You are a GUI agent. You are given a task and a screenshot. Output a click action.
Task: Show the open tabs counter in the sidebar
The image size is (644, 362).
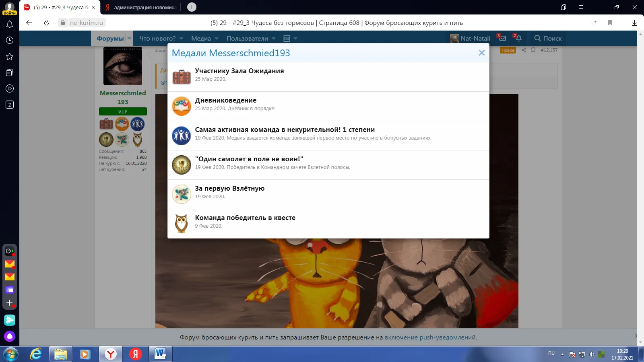[10, 105]
